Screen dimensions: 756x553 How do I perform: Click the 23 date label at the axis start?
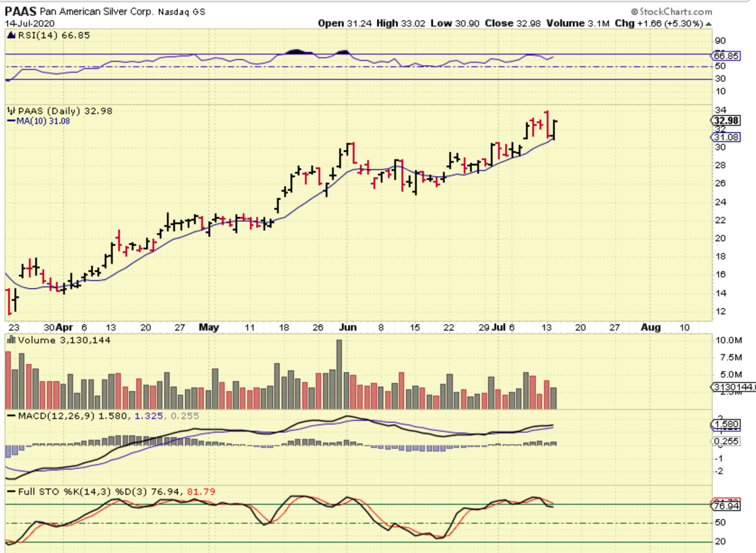[14, 327]
